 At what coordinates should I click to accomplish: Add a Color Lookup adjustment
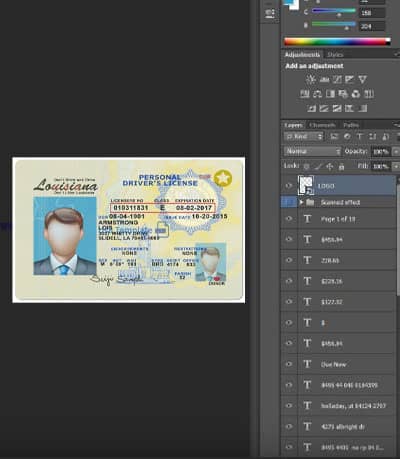click(x=369, y=94)
